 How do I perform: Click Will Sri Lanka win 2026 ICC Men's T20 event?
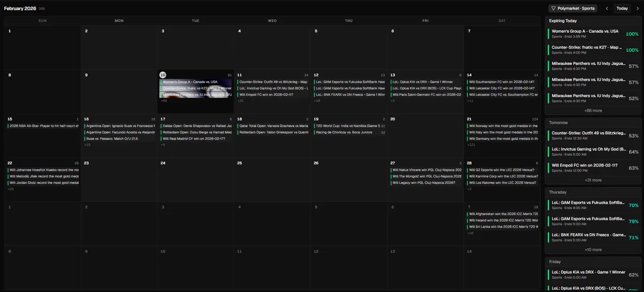pos(503,226)
